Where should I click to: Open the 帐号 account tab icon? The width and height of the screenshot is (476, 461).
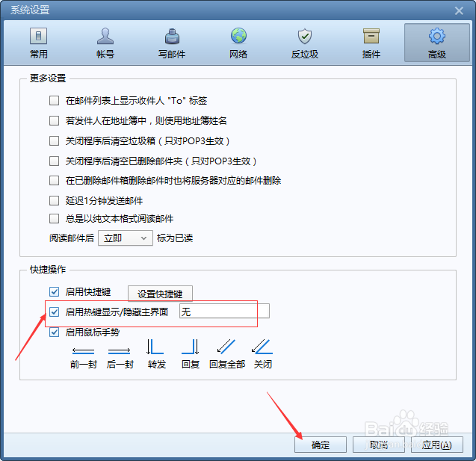pos(105,36)
